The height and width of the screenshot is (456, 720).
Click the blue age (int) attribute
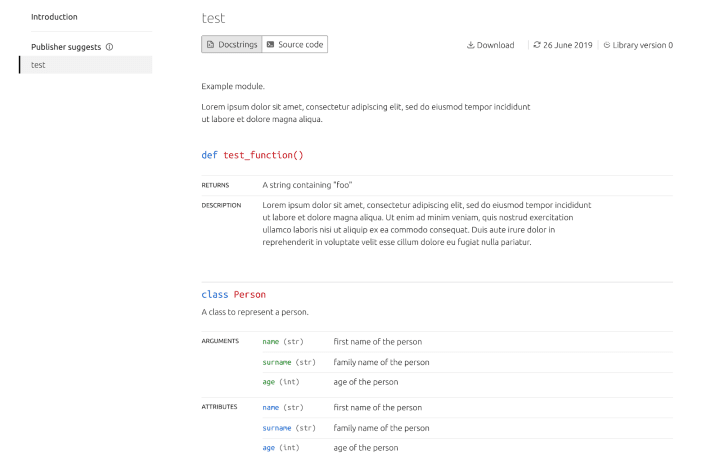click(x=280, y=448)
